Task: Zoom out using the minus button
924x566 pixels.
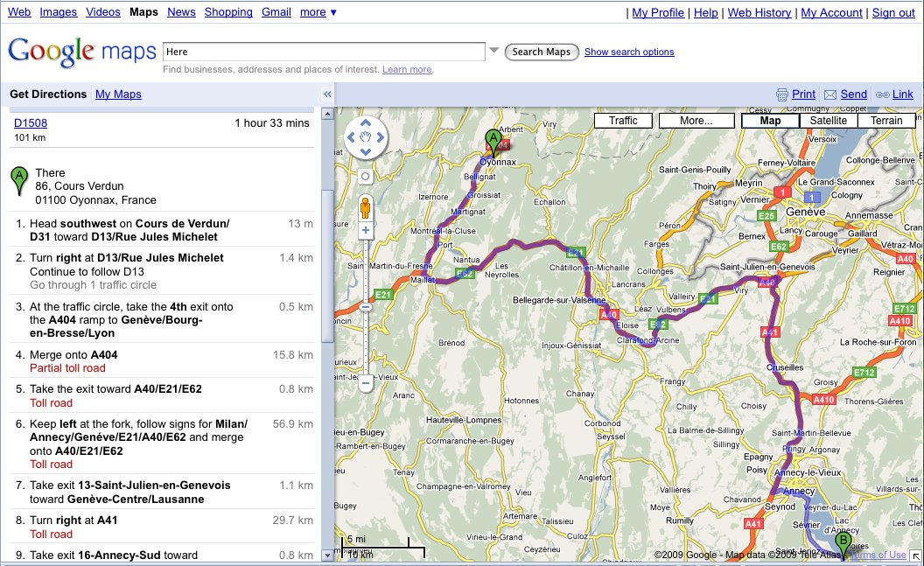Action: point(366,381)
